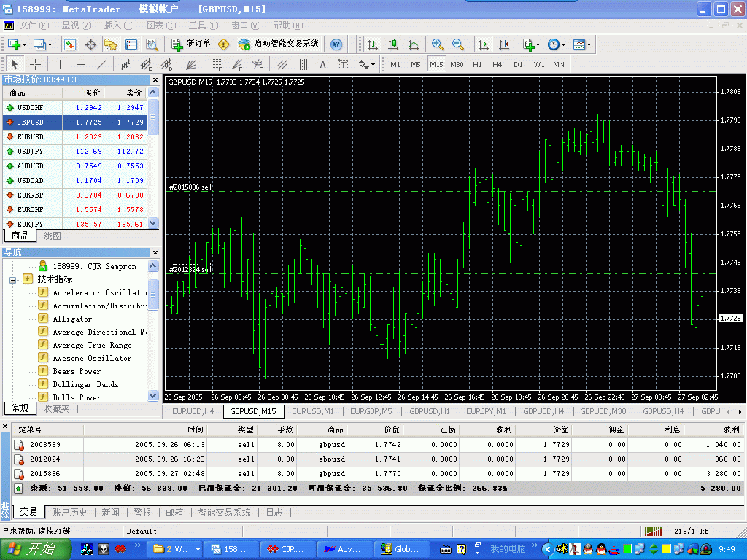Switch chart to line chart display
Viewport: 747px width, 560px height.
tap(414, 44)
